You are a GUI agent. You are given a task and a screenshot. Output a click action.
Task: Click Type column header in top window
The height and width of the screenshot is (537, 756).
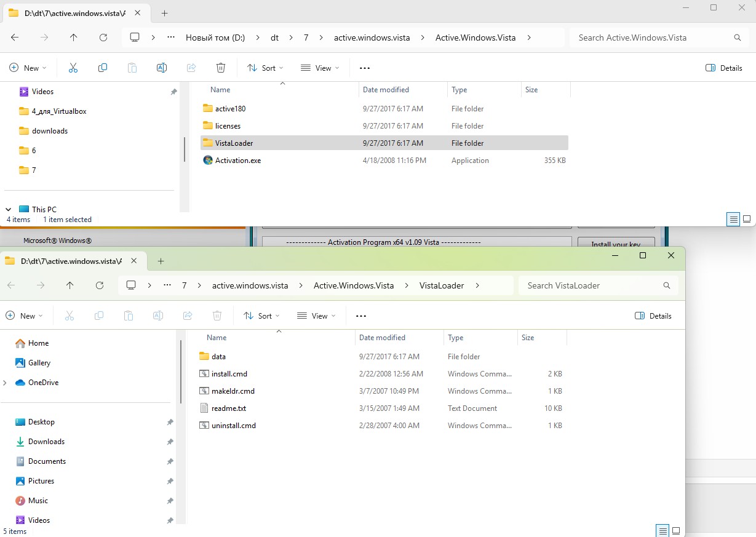pyautogui.click(x=459, y=90)
